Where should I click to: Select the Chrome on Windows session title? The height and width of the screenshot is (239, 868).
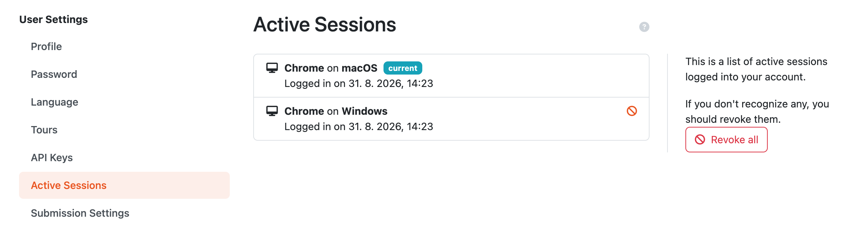336,111
